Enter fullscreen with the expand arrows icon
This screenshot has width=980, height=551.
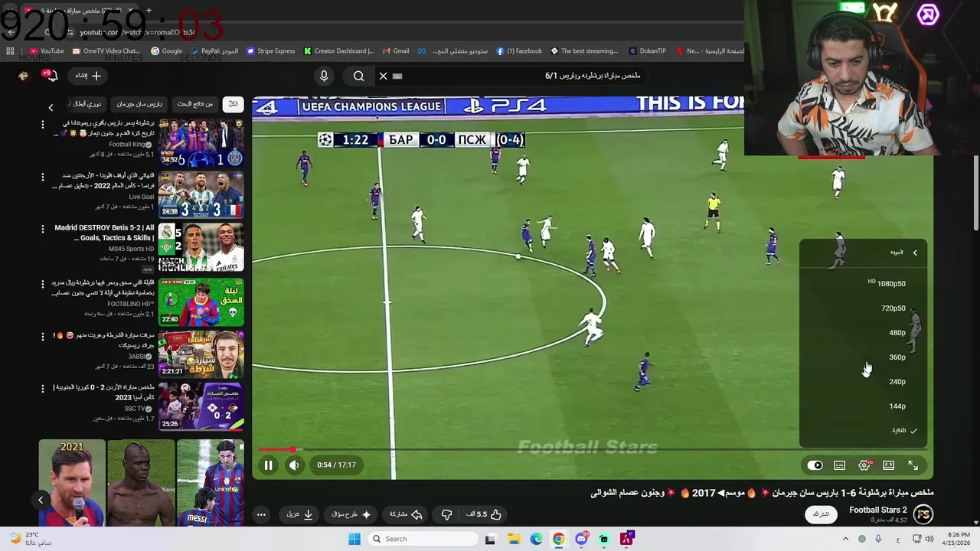pyautogui.click(x=913, y=465)
